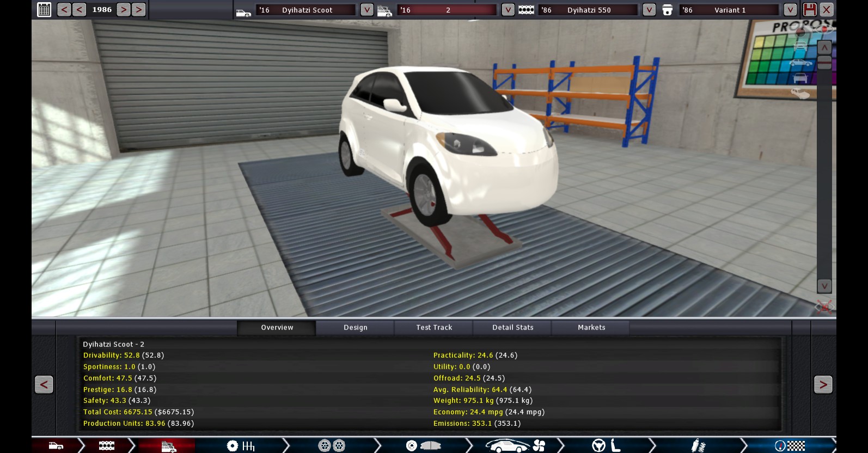
Task: Open the Markets tab
Action: click(x=591, y=327)
